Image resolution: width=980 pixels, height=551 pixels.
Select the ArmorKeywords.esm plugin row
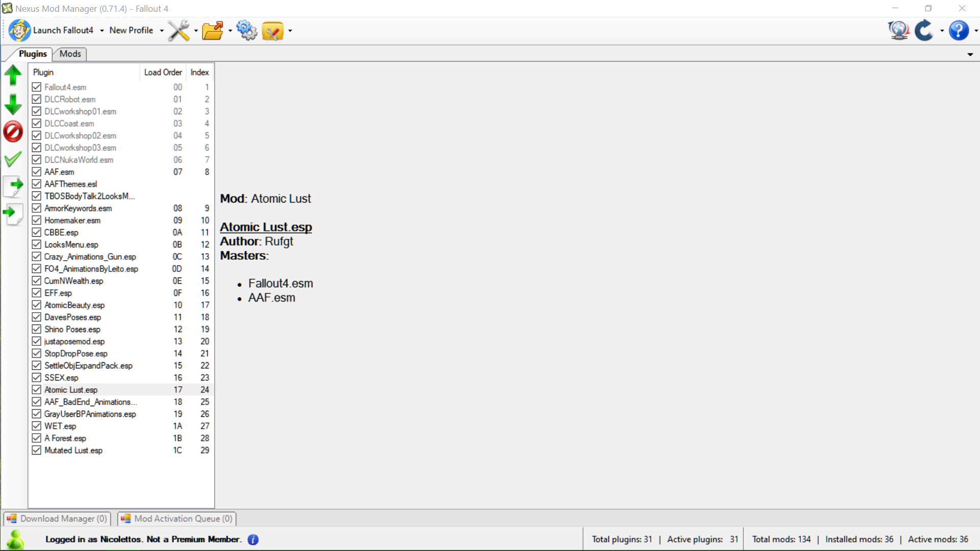coord(121,208)
